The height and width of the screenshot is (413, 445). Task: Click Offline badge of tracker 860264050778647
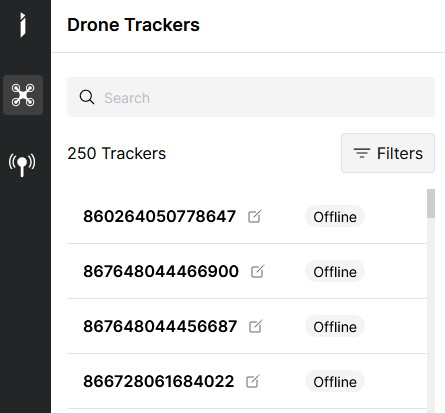pyautogui.click(x=335, y=217)
